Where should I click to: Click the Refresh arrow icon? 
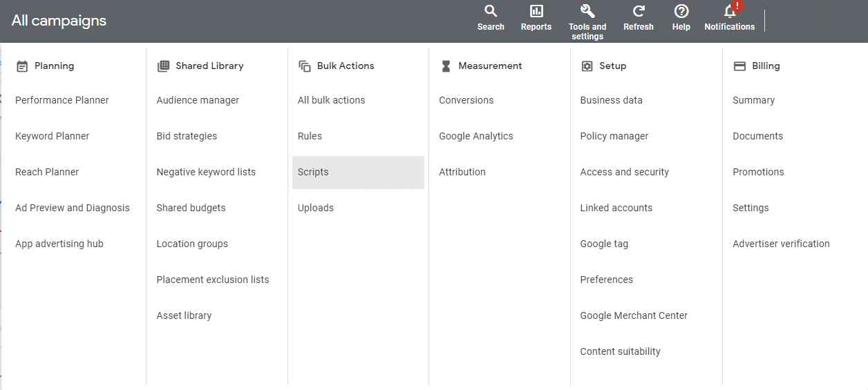click(639, 11)
